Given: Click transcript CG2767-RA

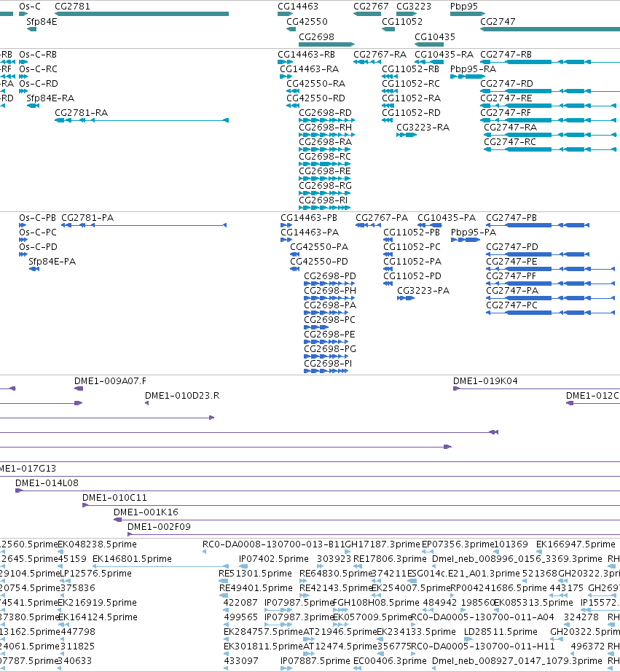Looking at the screenshot, I should tap(380, 55).
